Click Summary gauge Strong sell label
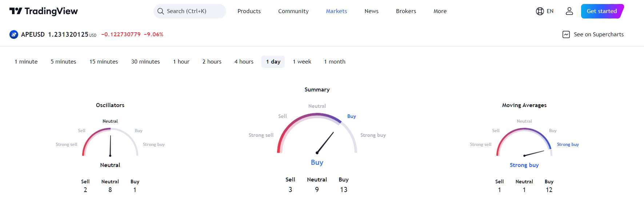Screen dimensions: 644x208 [x=261, y=135]
